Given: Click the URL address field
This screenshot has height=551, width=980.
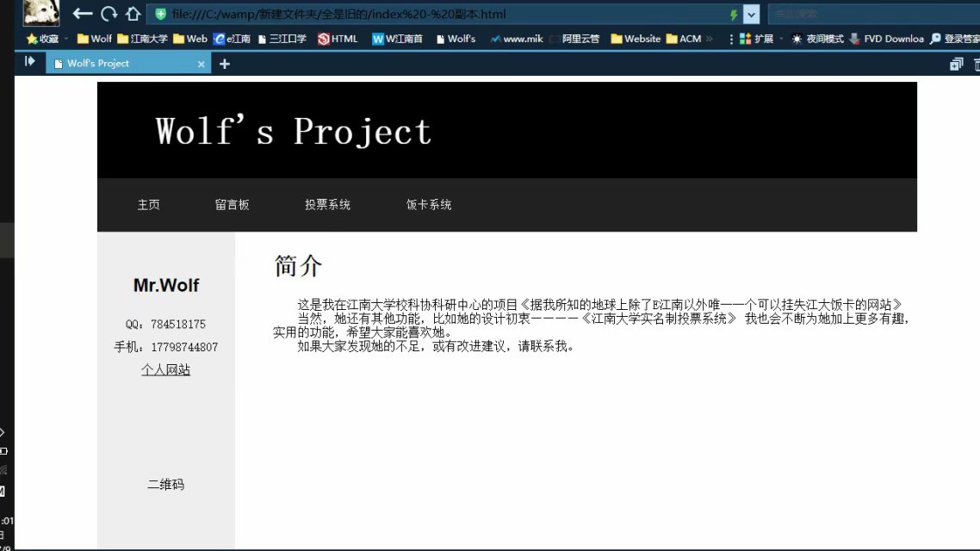Looking at the screenshot, I should coord(431,15).
